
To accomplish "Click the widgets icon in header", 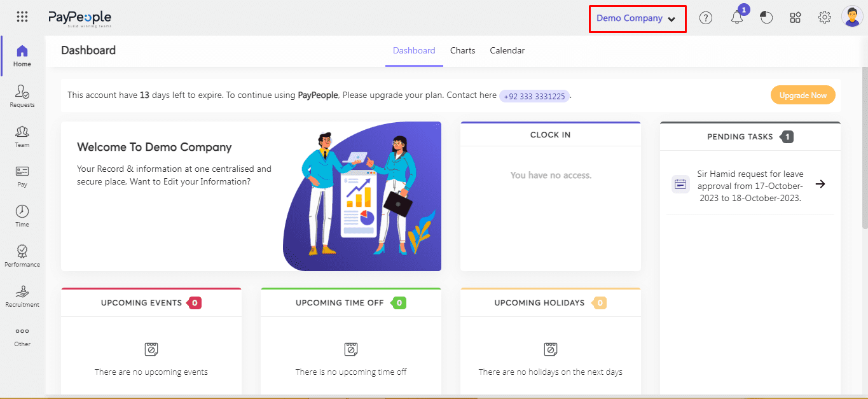I will coord(796,18).
